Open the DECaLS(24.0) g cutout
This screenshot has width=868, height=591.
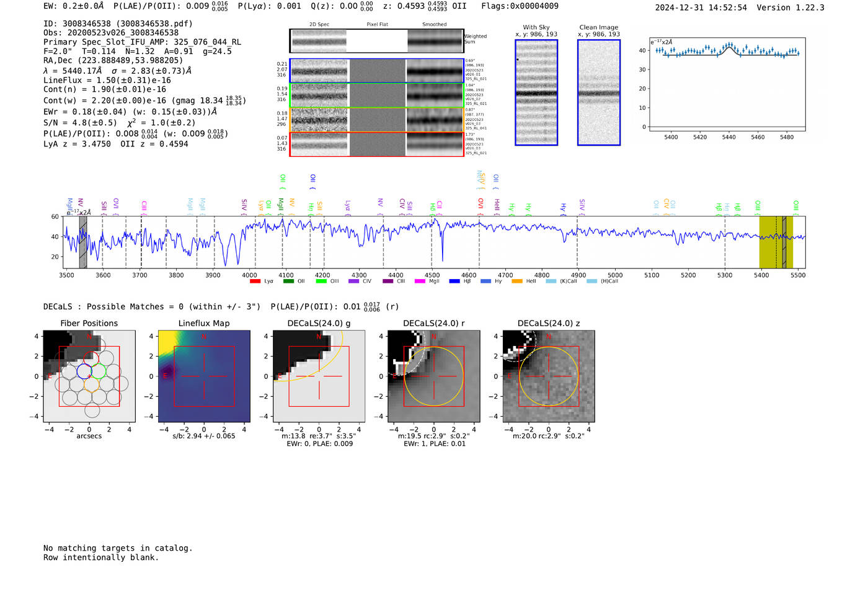coord(319,376)
